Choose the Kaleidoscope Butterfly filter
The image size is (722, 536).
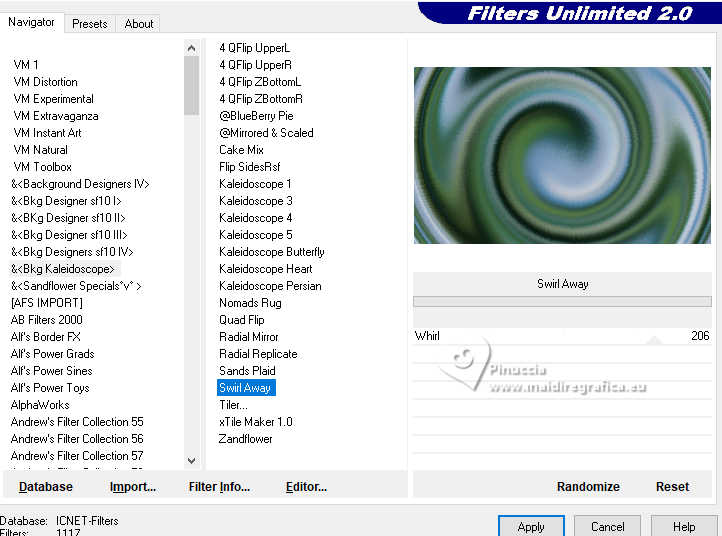(x=272, y=252)
